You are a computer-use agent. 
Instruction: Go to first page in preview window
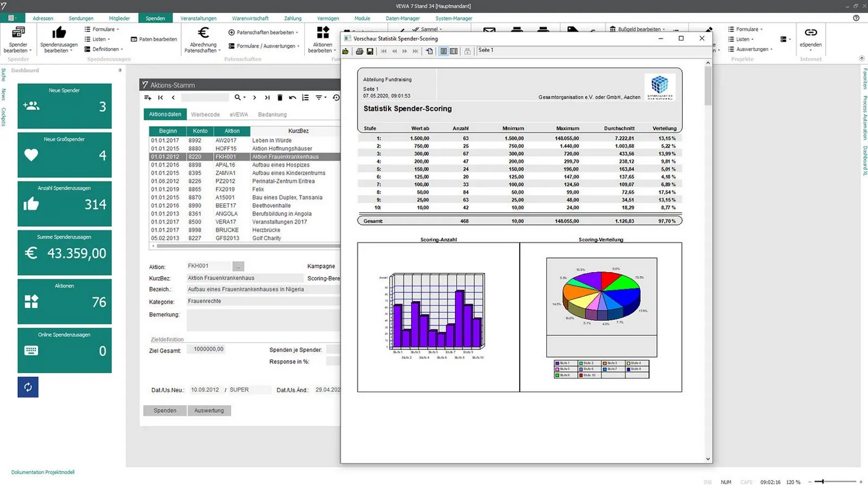(x=384, y=51)
